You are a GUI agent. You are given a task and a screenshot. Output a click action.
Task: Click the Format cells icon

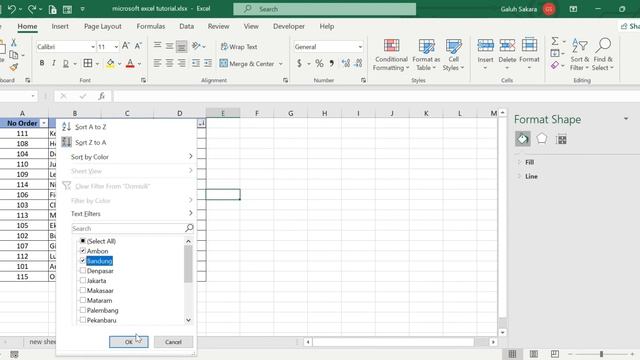tap(529, 46)
